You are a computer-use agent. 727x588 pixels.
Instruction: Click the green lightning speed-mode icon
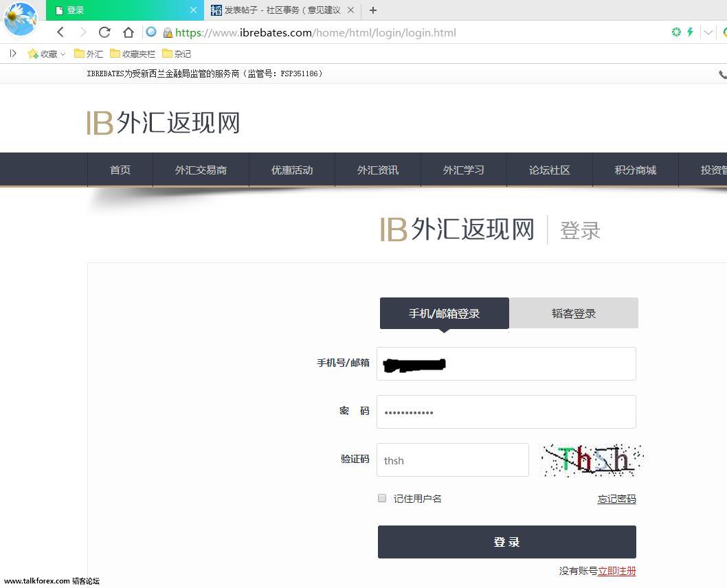click(x=690, y=32)
